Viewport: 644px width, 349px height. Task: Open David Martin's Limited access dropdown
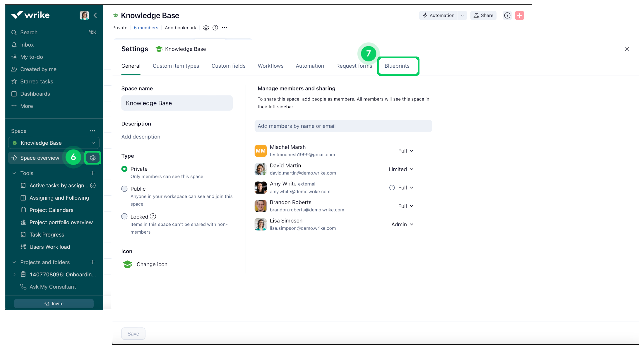(401, 169)
